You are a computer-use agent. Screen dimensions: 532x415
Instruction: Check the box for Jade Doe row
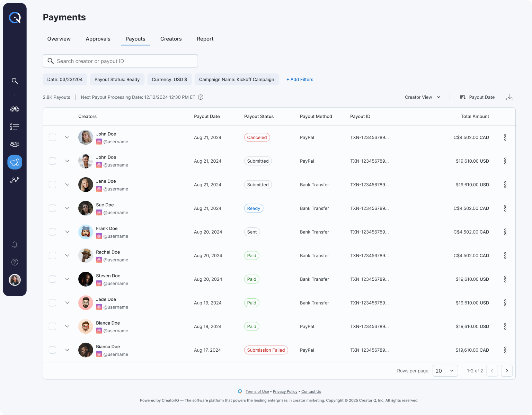click(x=52, y=303)
